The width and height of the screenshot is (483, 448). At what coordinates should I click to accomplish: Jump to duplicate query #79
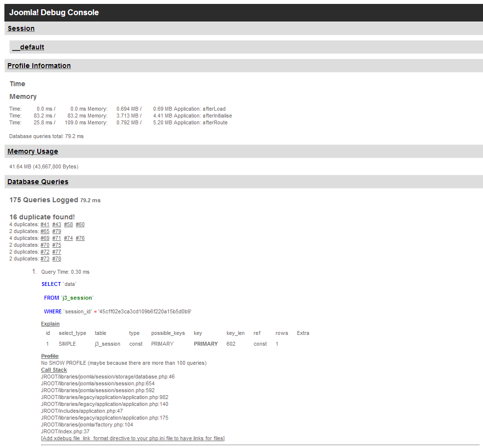tap(57, 232)
